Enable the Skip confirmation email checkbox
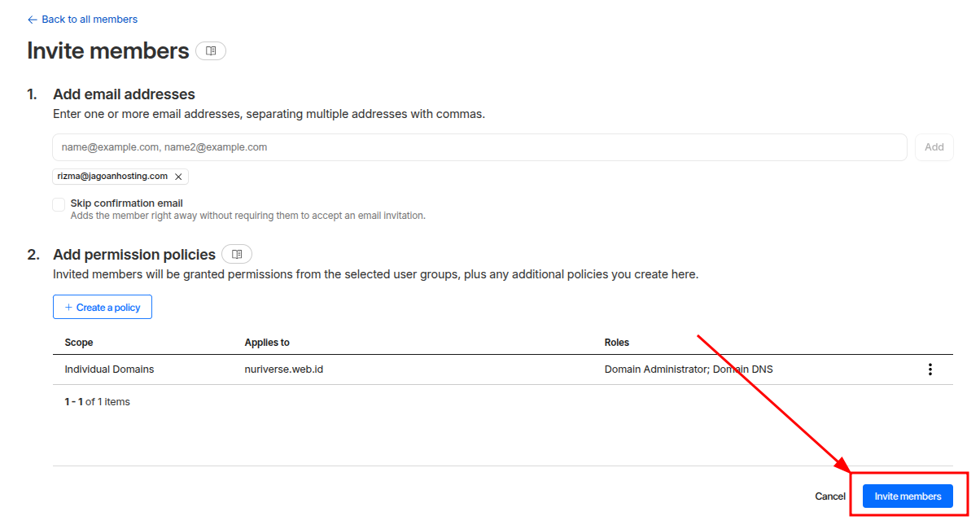Screen dimensions: 980x529 click(59, 204)
